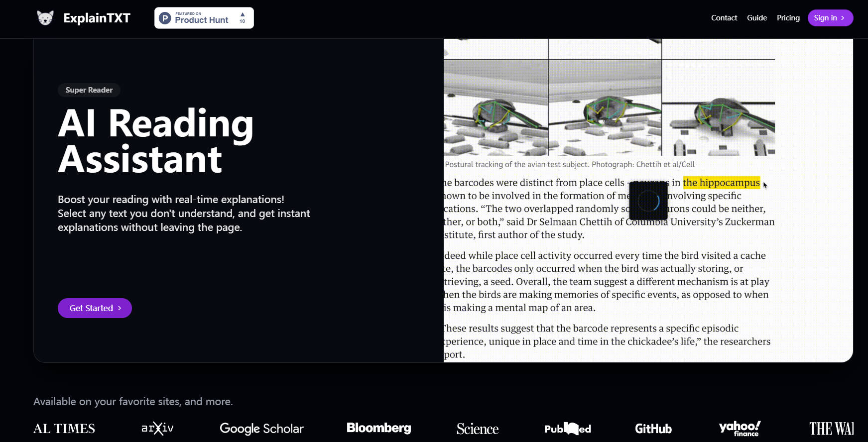Click the 'Postural tracking of the avian' caption
Image resolution: width=868 pixels, height=442 pixels.
570,165
